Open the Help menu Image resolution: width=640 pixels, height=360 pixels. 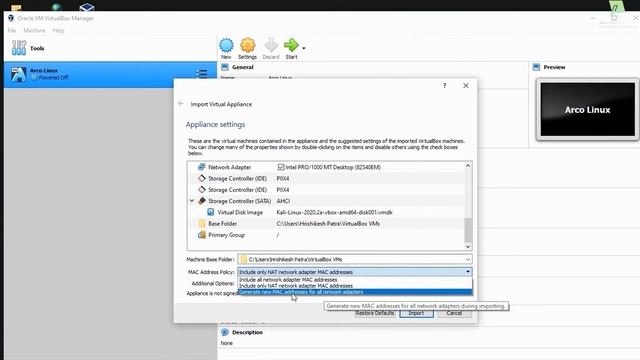click(x=58, y=31)
